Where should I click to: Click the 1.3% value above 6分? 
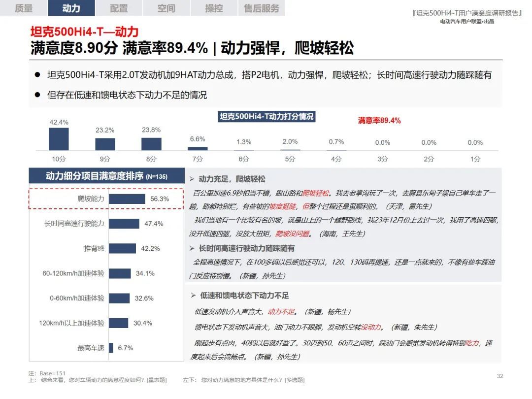[244, 142]
